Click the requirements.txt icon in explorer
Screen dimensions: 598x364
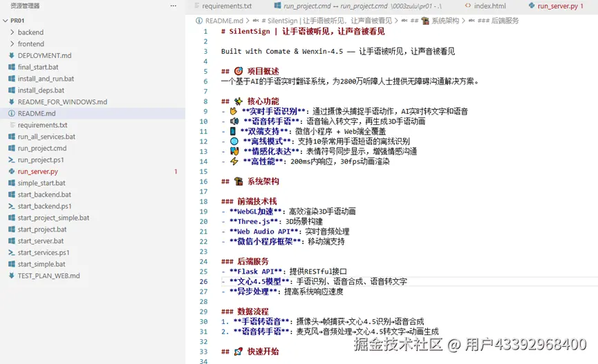[12, 125]
